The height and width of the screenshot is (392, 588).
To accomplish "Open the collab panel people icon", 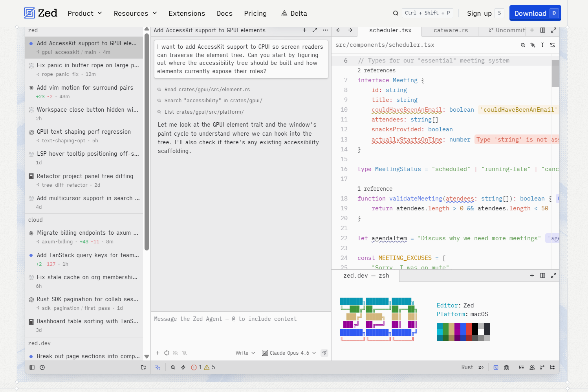I will coord(532,368).
